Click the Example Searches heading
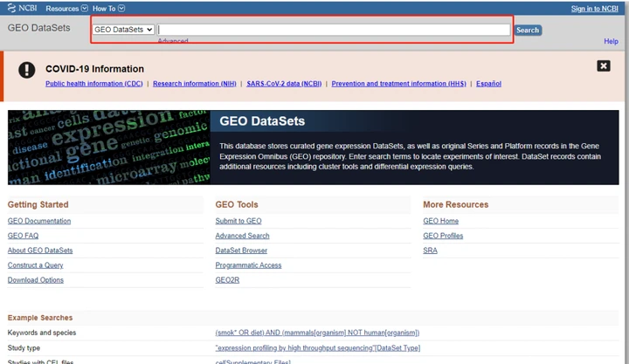 point(40,318)
